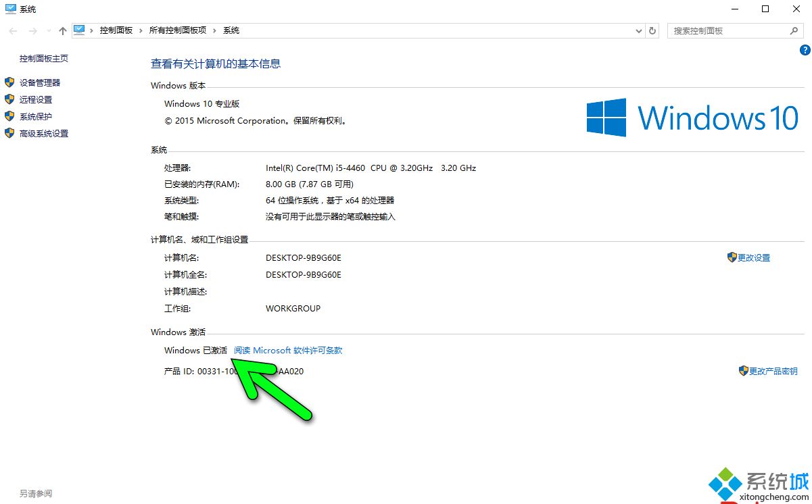Click the shield icon next to 更改设置
Viewport: 812px width, 504px height.
(732, 257)
